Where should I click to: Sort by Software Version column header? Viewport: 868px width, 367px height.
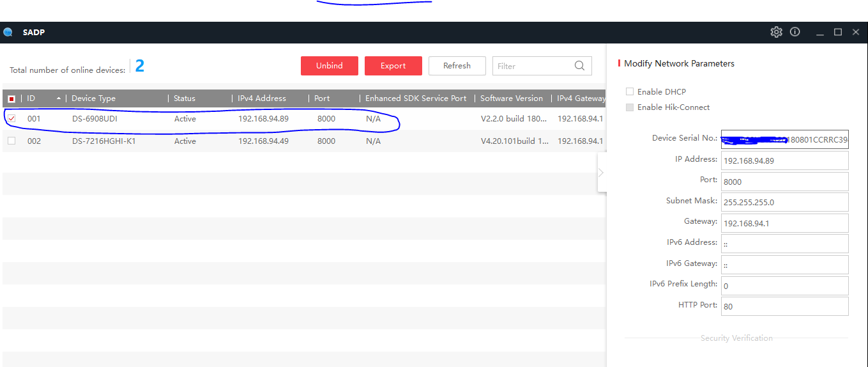click(511, 98)
